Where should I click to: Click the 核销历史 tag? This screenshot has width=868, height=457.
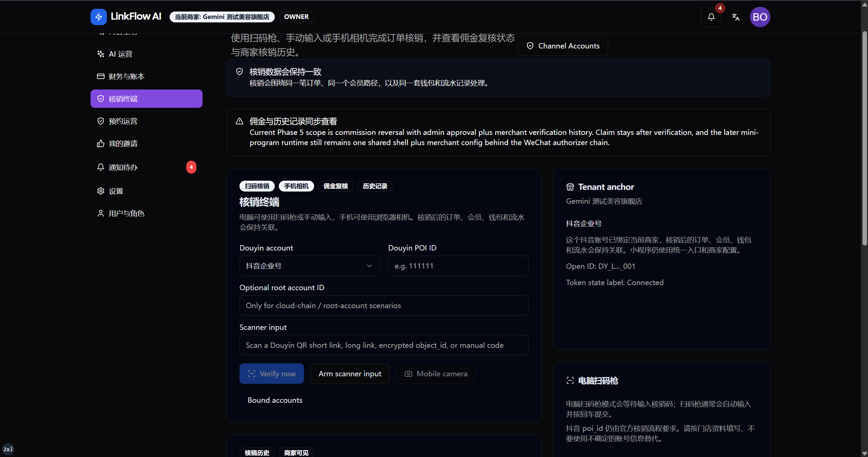[x=257, y=453]
